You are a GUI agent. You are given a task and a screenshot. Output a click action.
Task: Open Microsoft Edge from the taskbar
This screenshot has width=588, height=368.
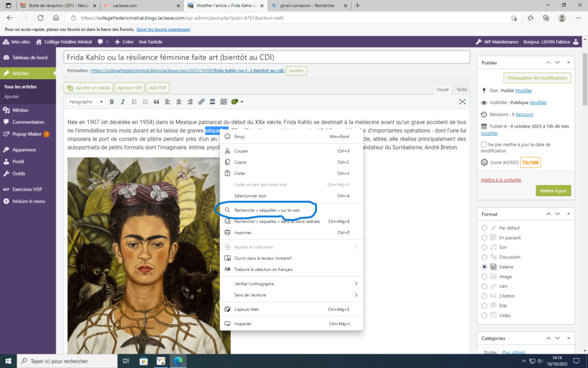(178, 361)
